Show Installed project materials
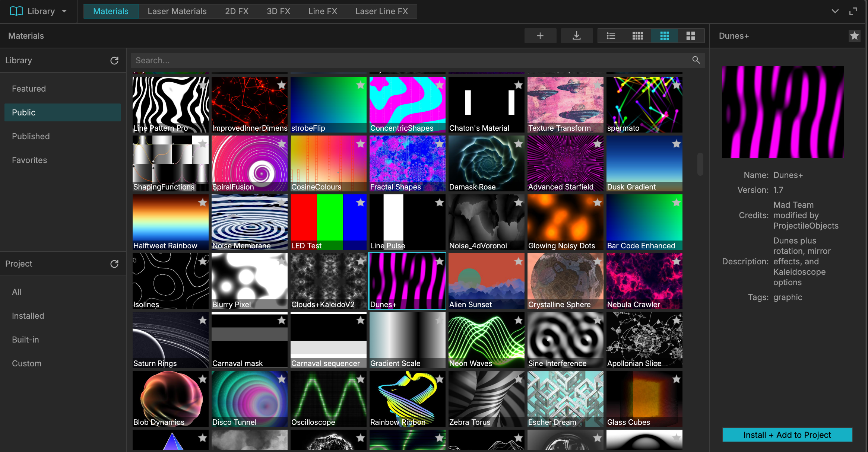Screen dimensions: 868x452 point(63,316)
